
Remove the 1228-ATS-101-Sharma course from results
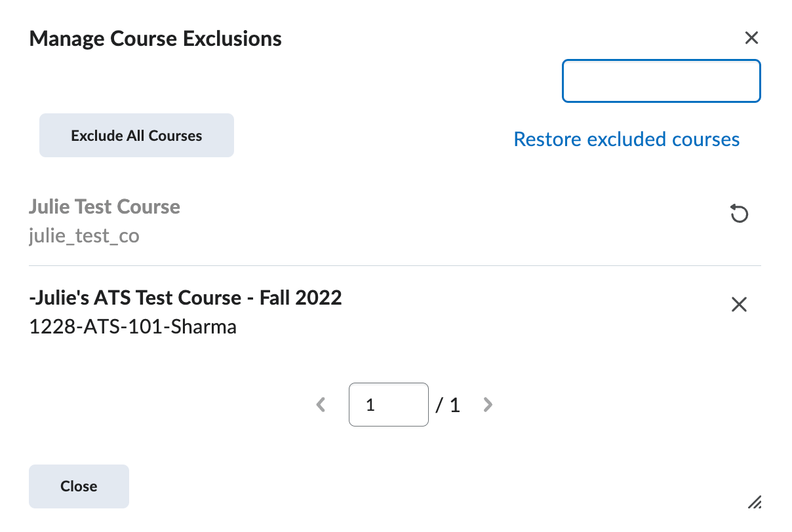739,304
